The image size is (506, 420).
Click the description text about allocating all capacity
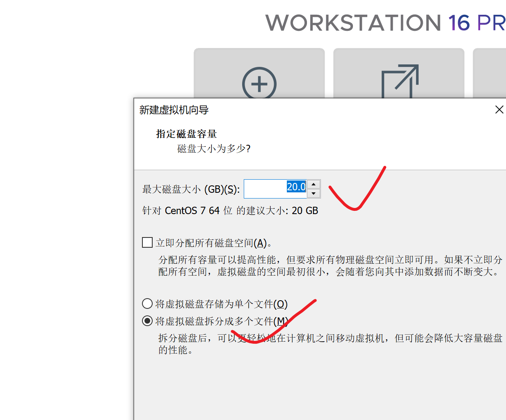point(330,266)
